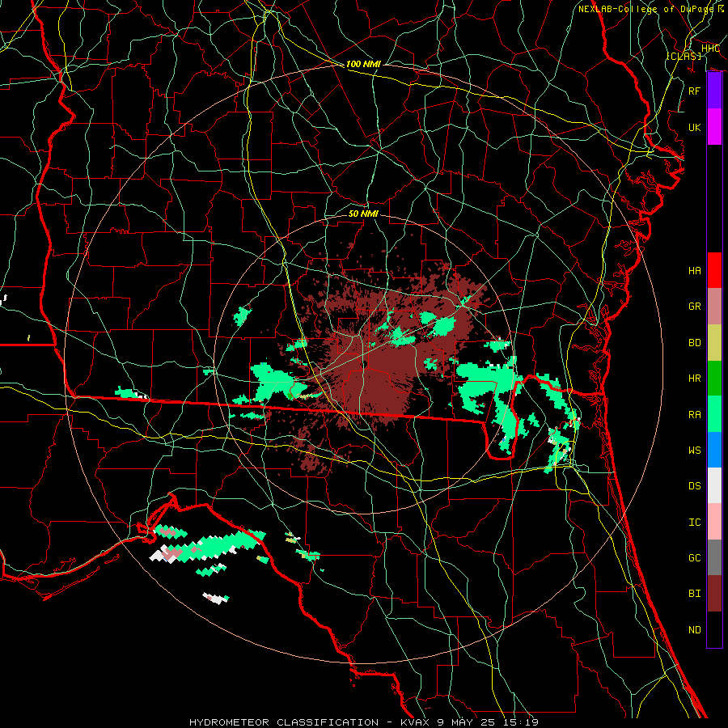
Task: Click the IC light pink legend swatch
Action: point(714,522)
